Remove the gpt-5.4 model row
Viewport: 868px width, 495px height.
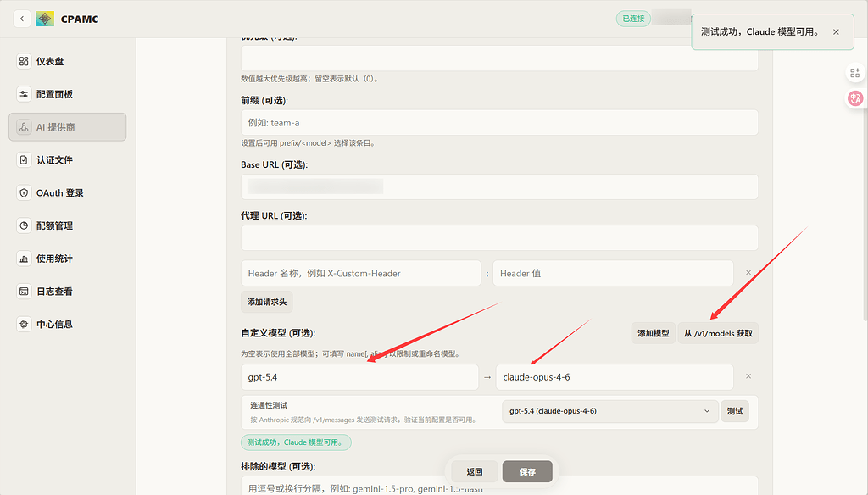pos(748,376)
